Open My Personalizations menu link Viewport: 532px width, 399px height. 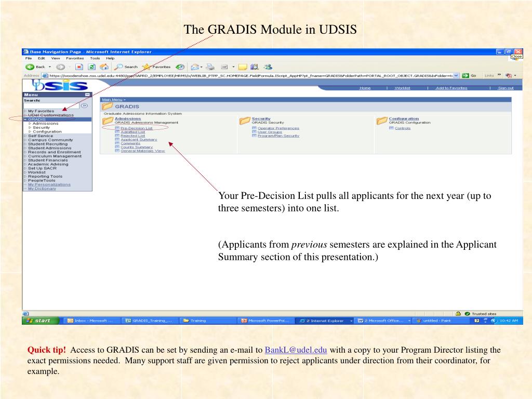pos(49,184)
